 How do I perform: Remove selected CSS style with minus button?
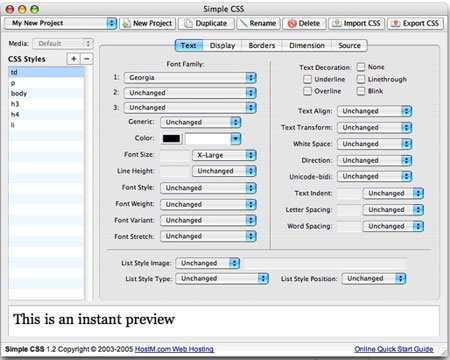pos(87,59)
